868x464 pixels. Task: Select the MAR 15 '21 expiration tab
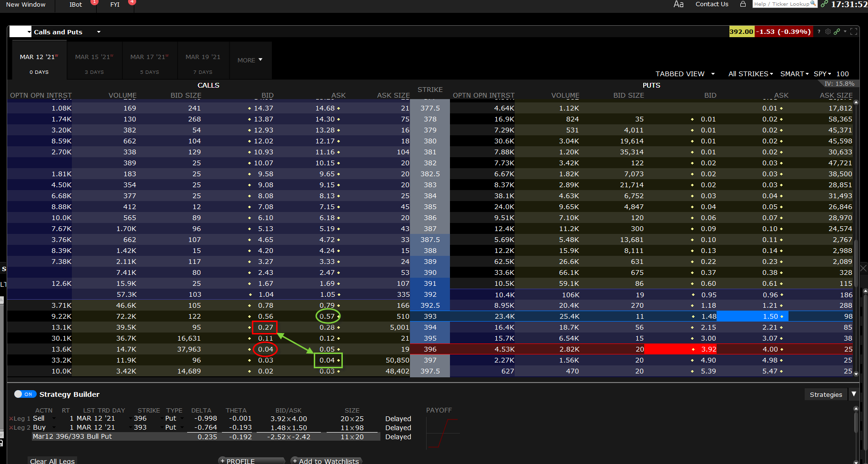(x=94, y=61)
